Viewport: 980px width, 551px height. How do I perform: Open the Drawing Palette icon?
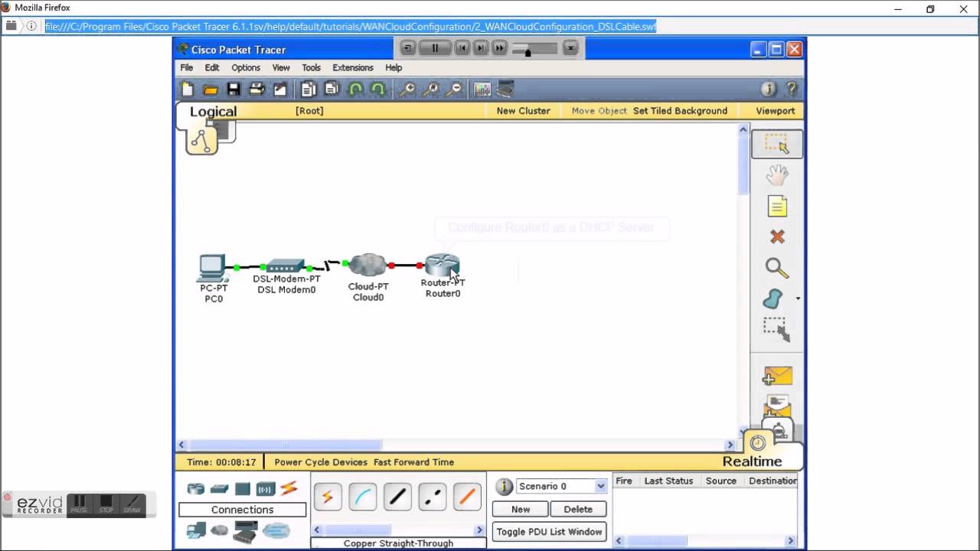coord(482,90)
